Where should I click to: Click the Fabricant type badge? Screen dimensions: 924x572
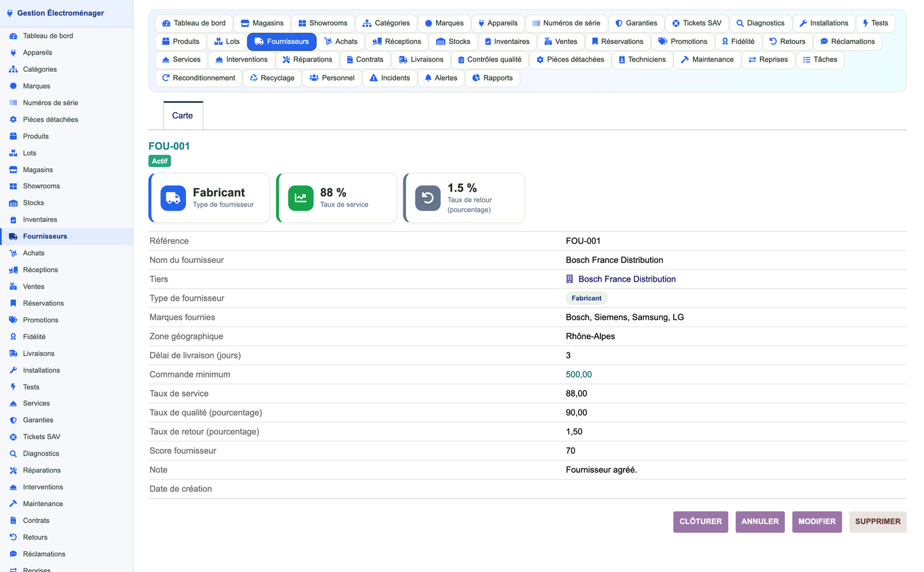coord(586,298)
